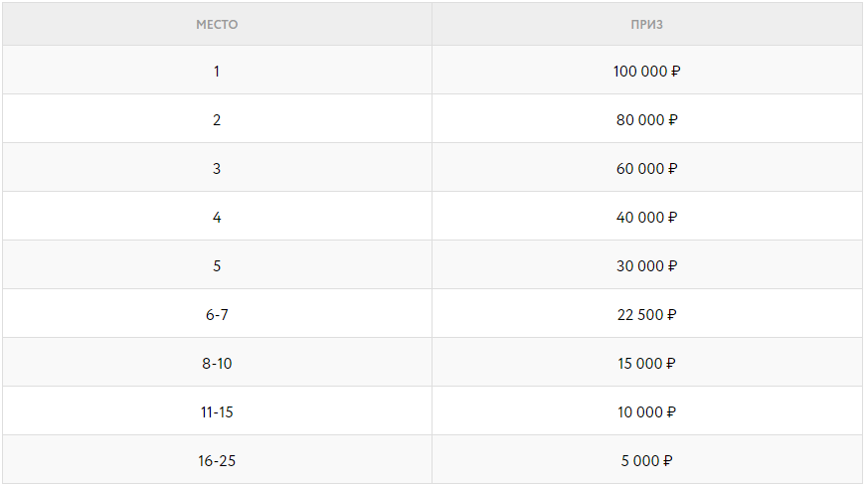Click the МЕСТО column header
The image size is (868, 488).
tap(217, 24)
